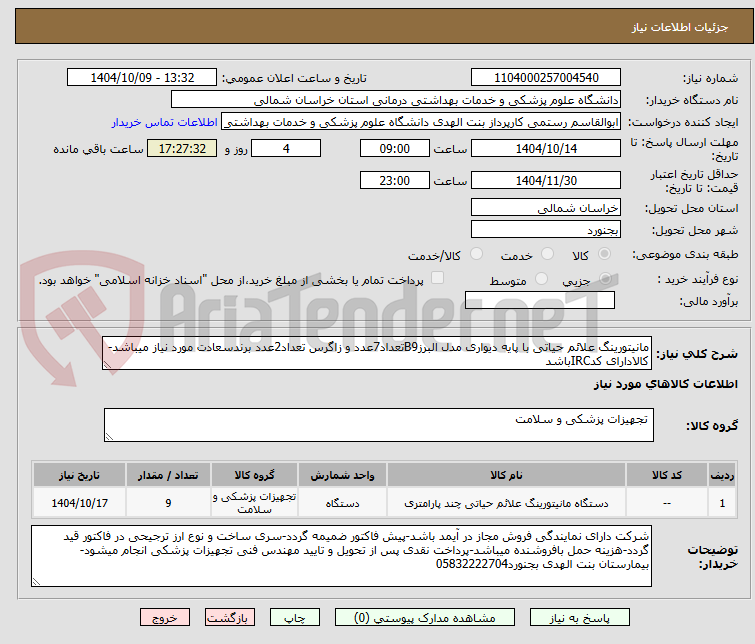Image resolution: width=755 pixels, height=644 pixels.
Task: Click the announcement date field 1404/10/09 - 13:32
Action: point(142,78)
